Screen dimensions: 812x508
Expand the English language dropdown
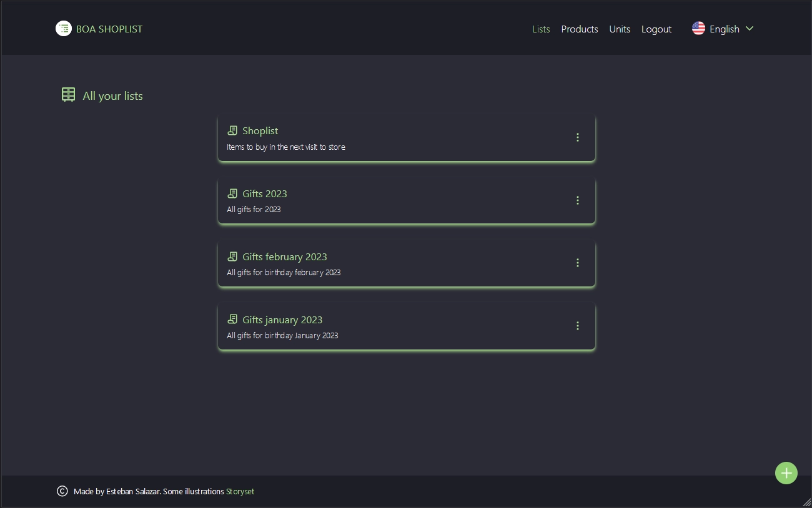pyautogui.click(x=724, y=29)
